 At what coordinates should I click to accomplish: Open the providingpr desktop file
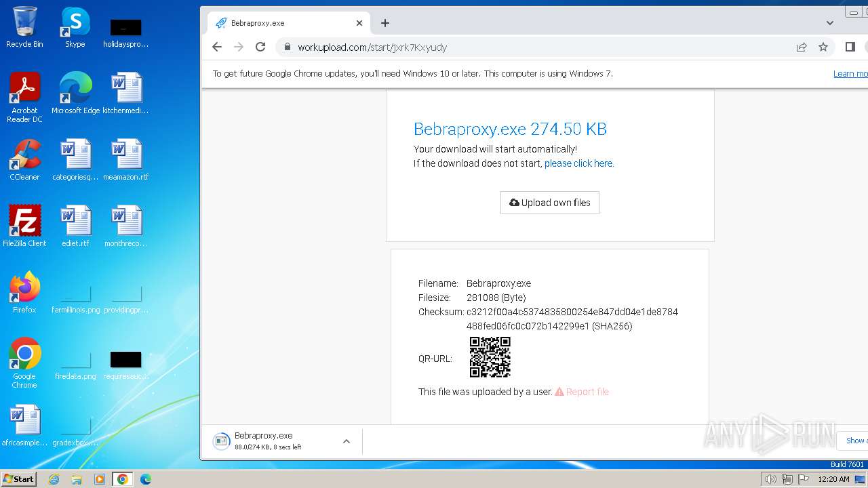[126, 298]
